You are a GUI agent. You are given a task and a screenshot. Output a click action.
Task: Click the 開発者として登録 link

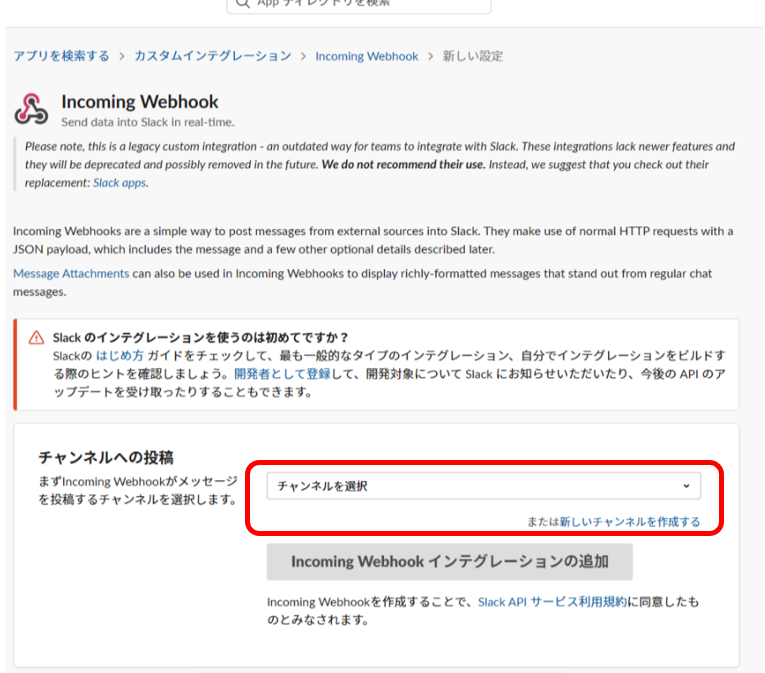tap(282, 374)
